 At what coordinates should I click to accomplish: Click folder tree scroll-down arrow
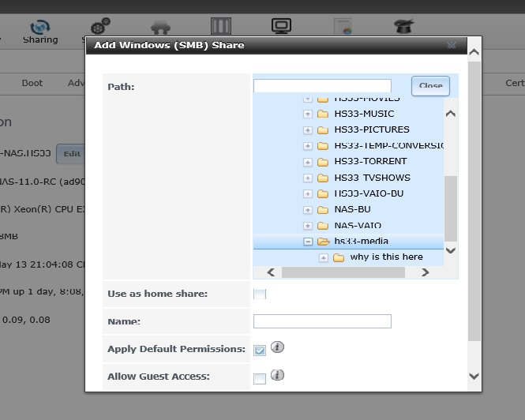click(451, 250)
